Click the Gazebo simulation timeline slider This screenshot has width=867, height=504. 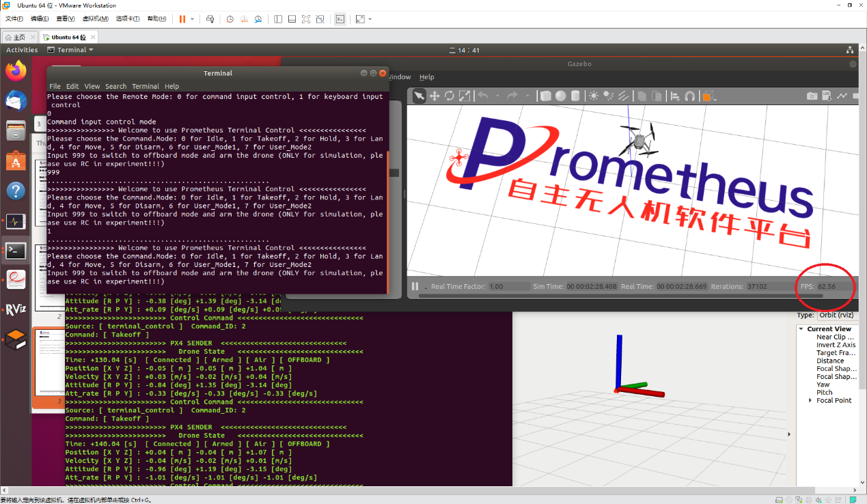[x=620, y=296]
